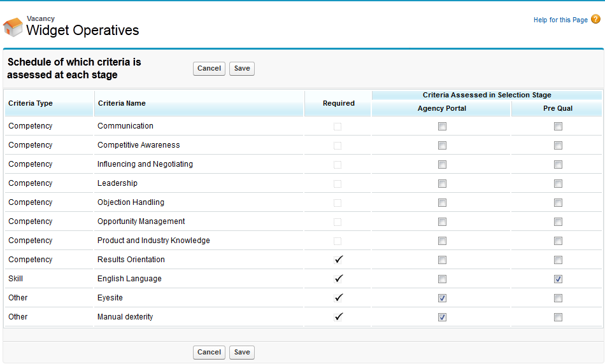Click the 'English Language' criteria name

pyautogui.click(x=130, y=279)
